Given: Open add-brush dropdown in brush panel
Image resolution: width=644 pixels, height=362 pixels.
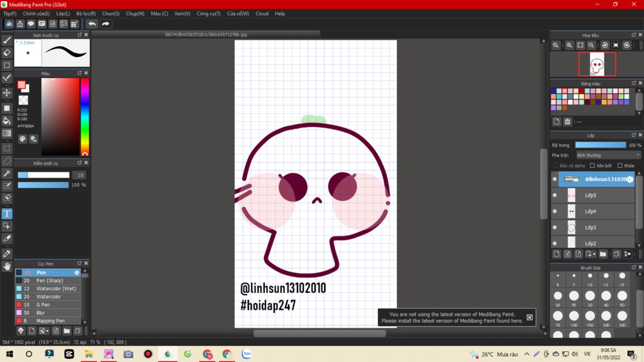Looking at the screenshot, I should click(x=44, y=331).
